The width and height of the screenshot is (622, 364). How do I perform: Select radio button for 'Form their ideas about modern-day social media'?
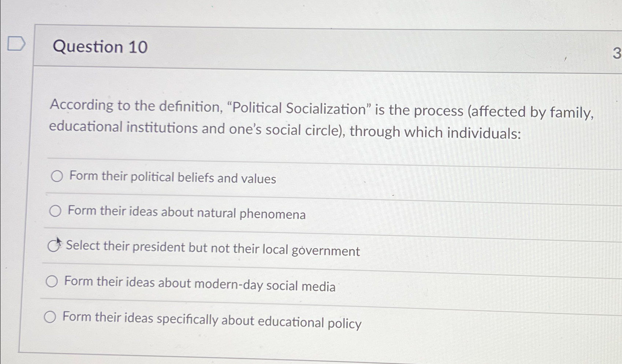52,281
